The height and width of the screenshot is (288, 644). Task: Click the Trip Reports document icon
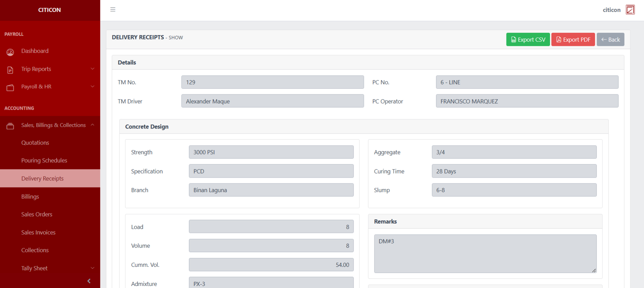coord(10,70)
